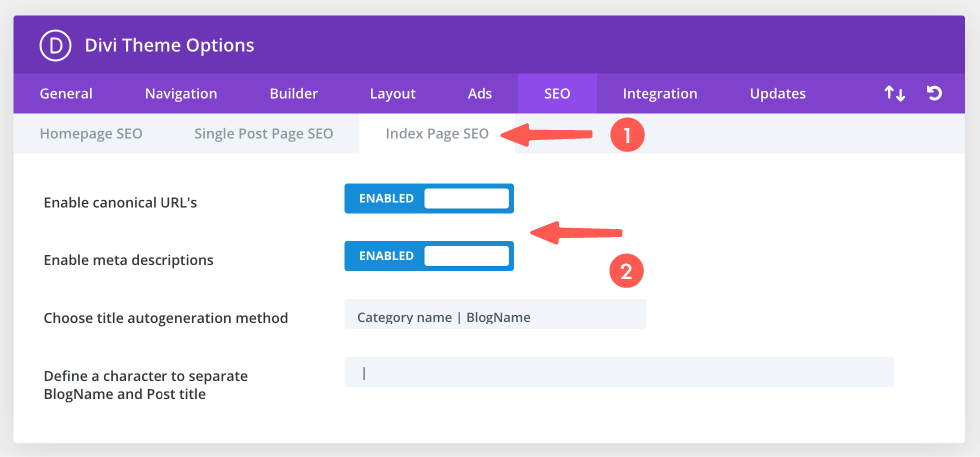This screenshot has height=457, width=980.
Task: Select the SEO tab
Action: click(x=557, y=94)
